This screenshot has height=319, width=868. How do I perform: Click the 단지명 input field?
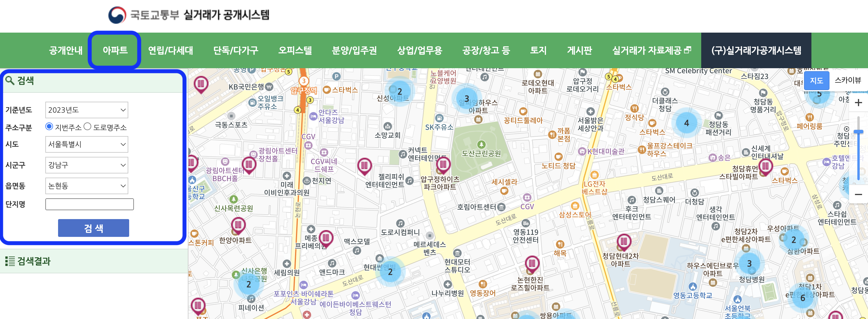tap(89, 204)
